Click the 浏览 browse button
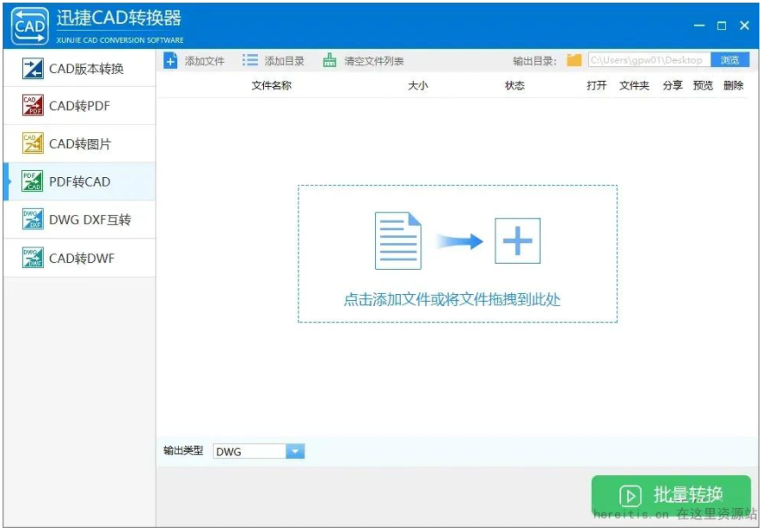762x532 pixels. point(730,60)
